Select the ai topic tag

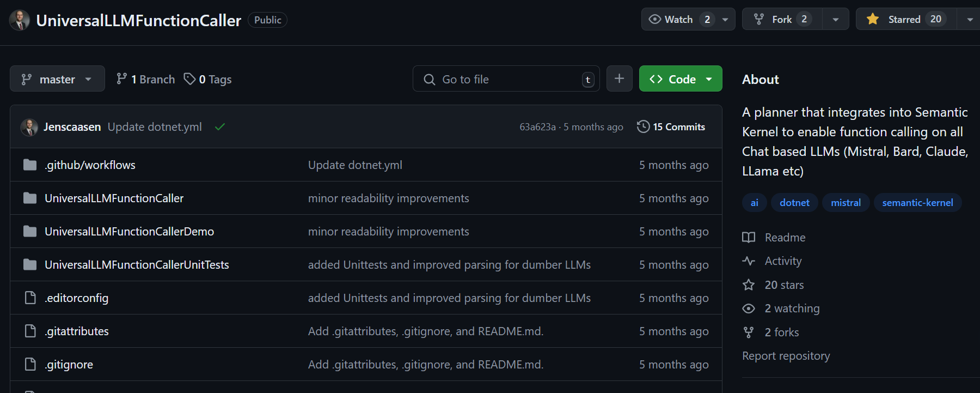pos(754,202)
